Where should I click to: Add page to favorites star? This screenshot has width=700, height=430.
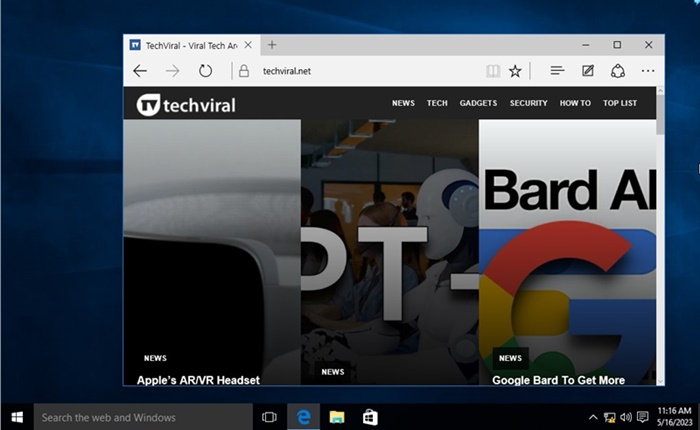point(515,71)
